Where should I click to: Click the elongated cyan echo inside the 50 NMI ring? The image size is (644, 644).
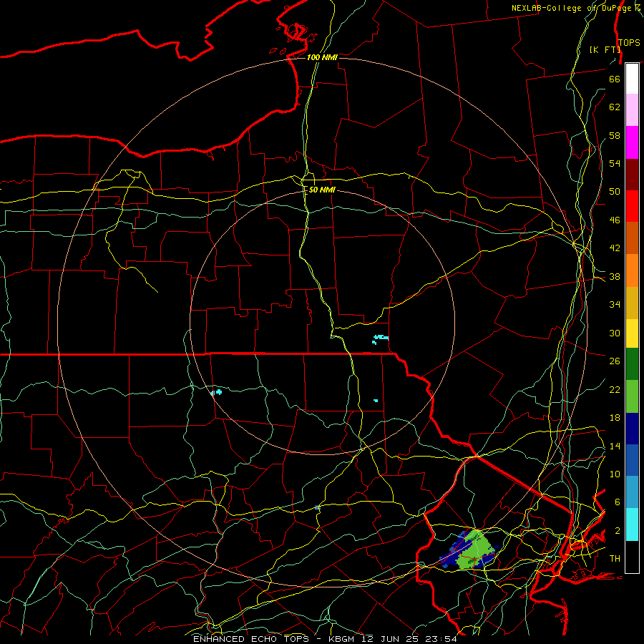point(381,338)
